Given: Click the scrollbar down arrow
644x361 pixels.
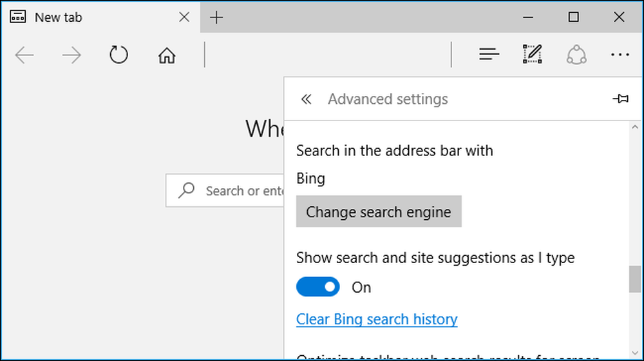Looking at the screenshot, I should coord(635,353).
